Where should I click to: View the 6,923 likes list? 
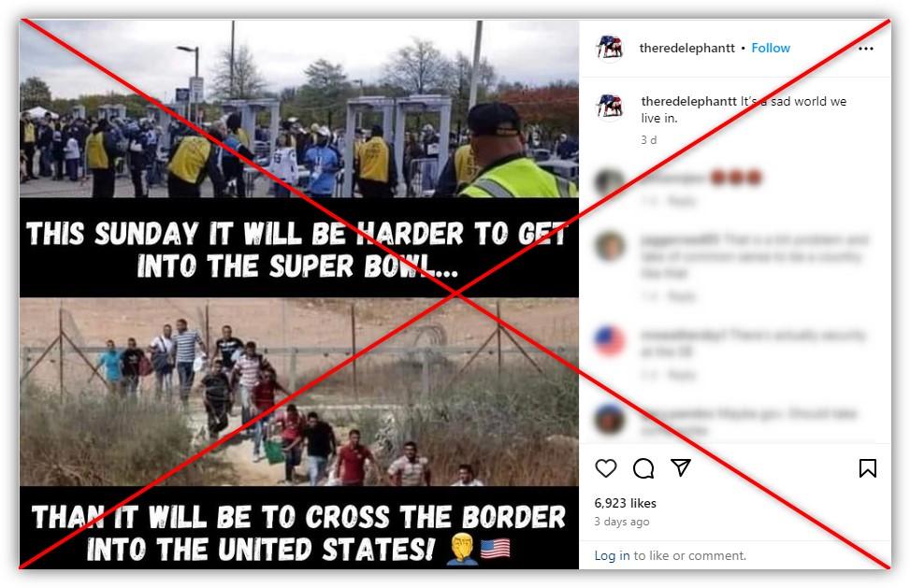point(625,503)
